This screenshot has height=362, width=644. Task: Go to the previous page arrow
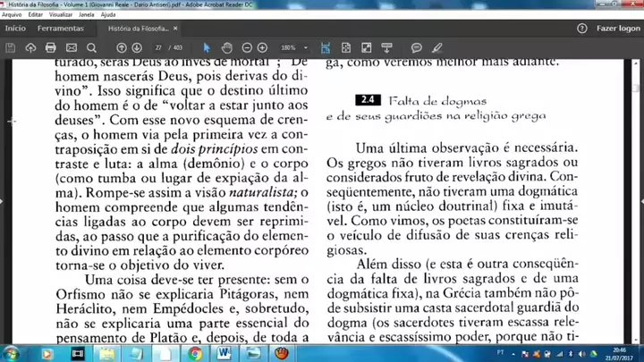tap(122, 47)
